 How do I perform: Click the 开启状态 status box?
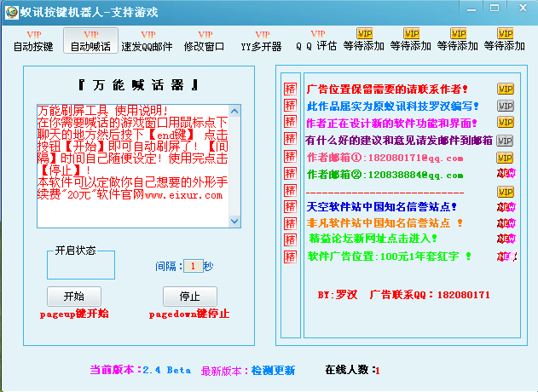pos(81,264)
